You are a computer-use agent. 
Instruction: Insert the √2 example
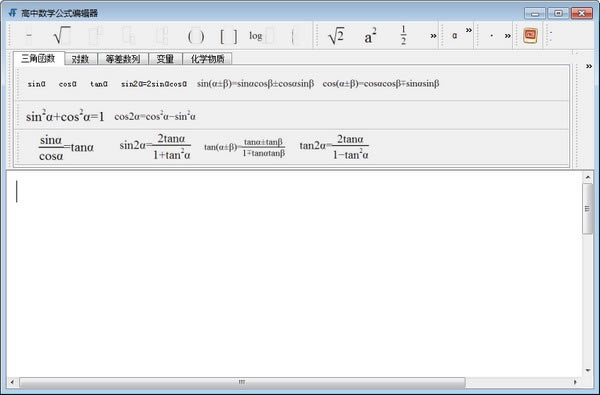(336, 36)
